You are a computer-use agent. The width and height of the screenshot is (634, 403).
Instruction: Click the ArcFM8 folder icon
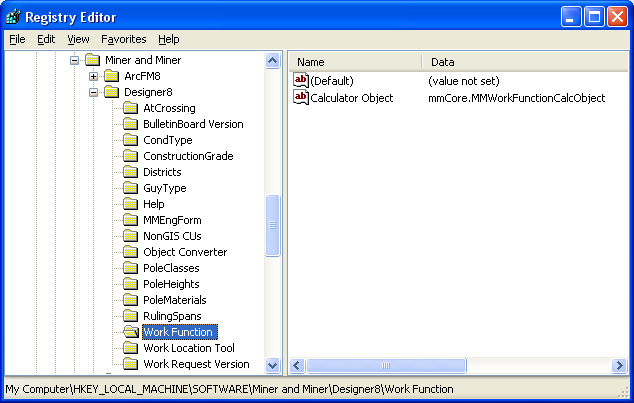(112, 76)
